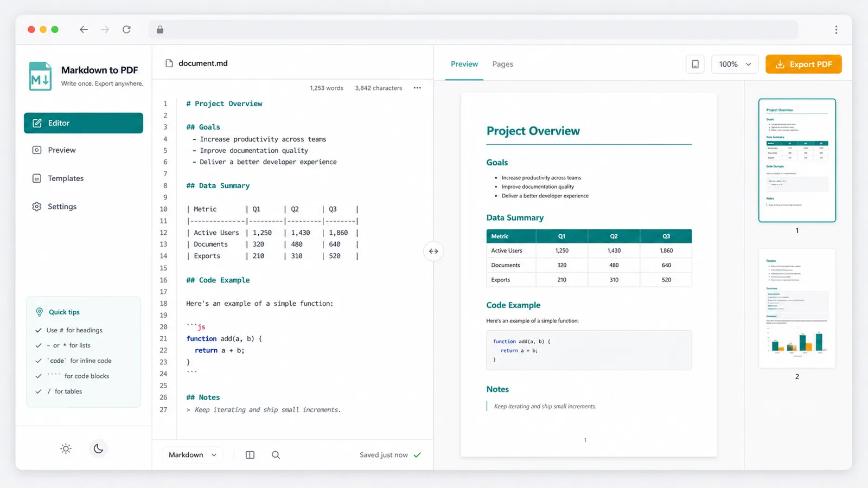Click the Export PDF button
Image resolution: width=868 pixels, height=488 pixels.
803,64
